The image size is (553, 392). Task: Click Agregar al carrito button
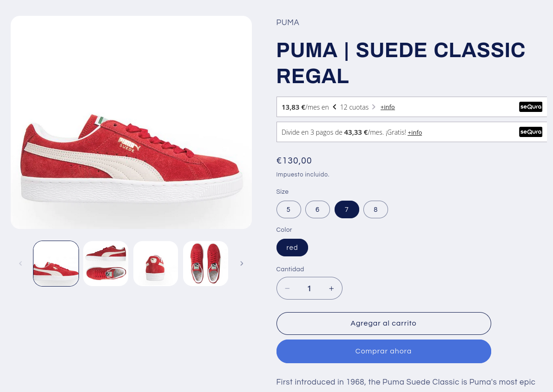tap(384, 323)
